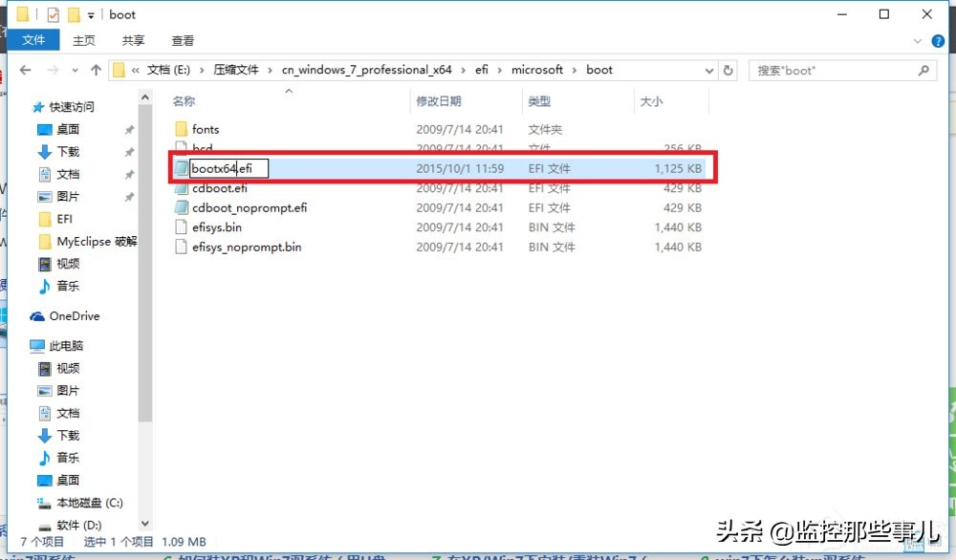The image size is (956, 560).
Task: Click the back navigation arrow
Action: click(x=25, y=69)
